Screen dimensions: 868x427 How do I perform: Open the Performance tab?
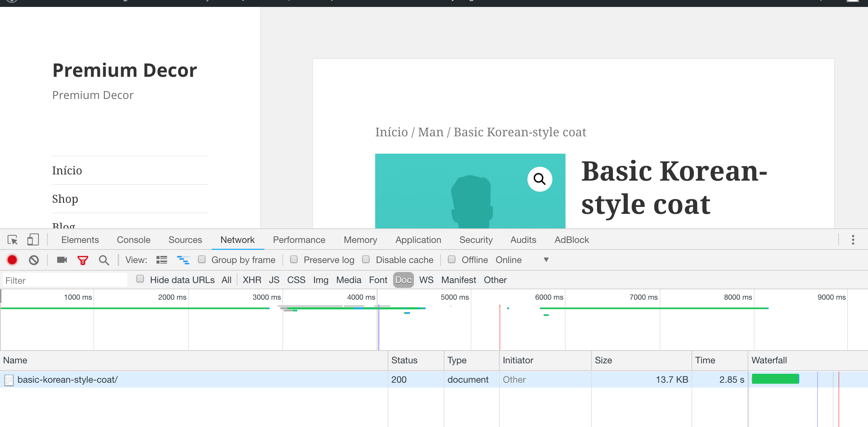click(x=299, y=240)
